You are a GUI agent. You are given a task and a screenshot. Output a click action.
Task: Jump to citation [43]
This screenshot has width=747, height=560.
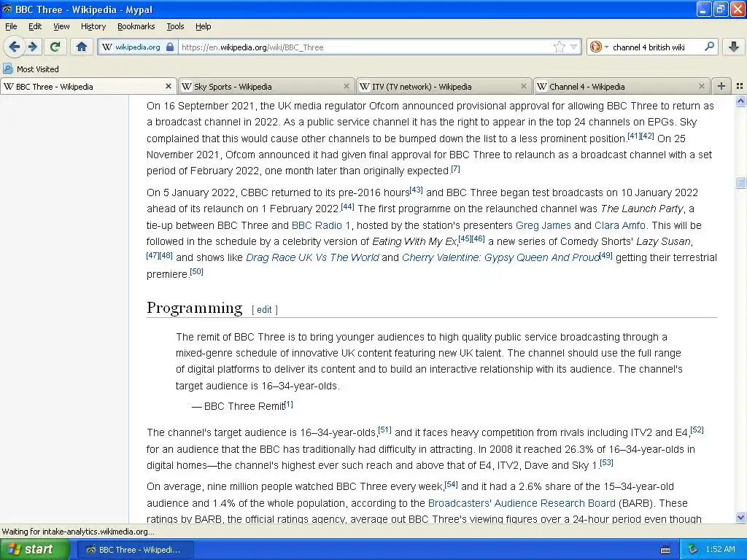(416, 190)
